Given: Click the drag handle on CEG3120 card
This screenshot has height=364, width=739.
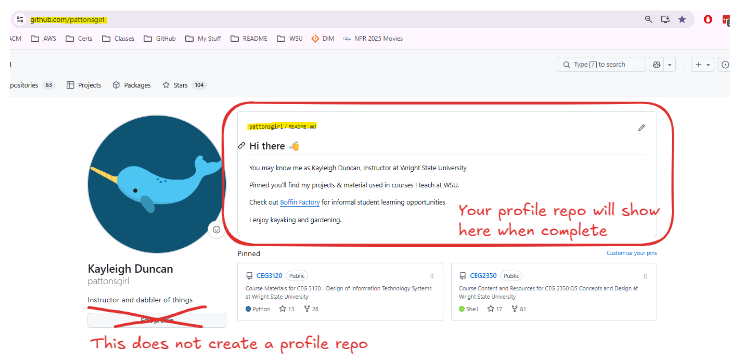Looking at the screenshot, I should pyautogui.click(x=432, y=276).
